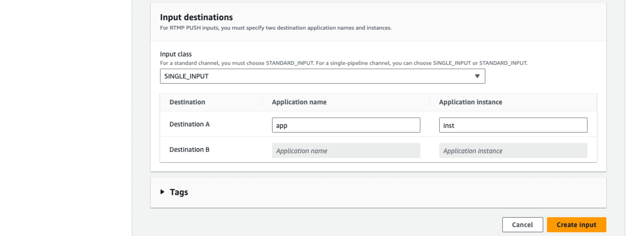Image resolution: width=644 pixels, height=236 pixels.
Task: Select the Destination B row label
Action: 189,150
